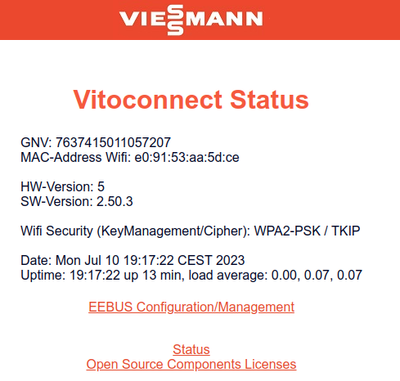The width and height of the screenshot is (400, 381).
Task: Open the Open Source Components Licenses link
Action: coord(191,364)
